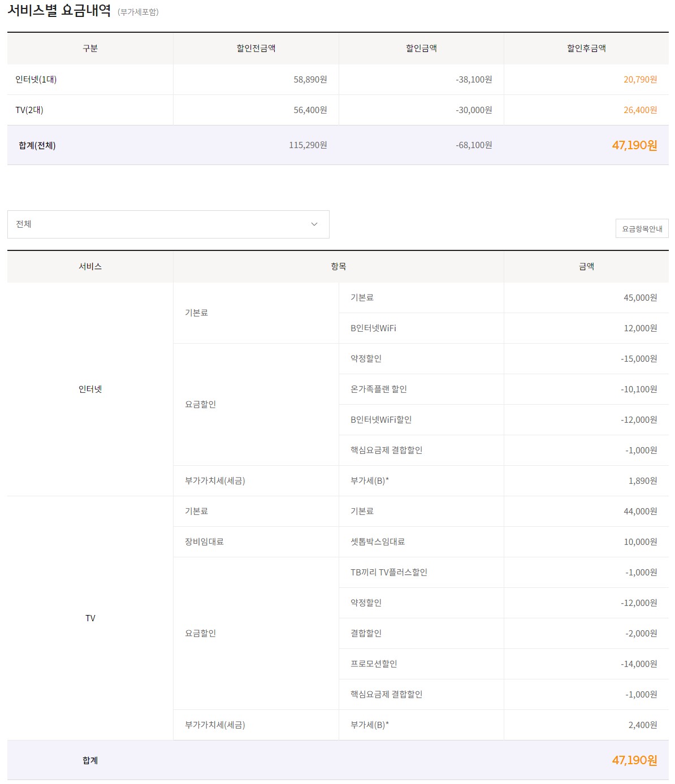The height and width of the screenshot is (784, 675).
Task: Click the 장비임대료 category cell
Action: [x=204, y=542]
